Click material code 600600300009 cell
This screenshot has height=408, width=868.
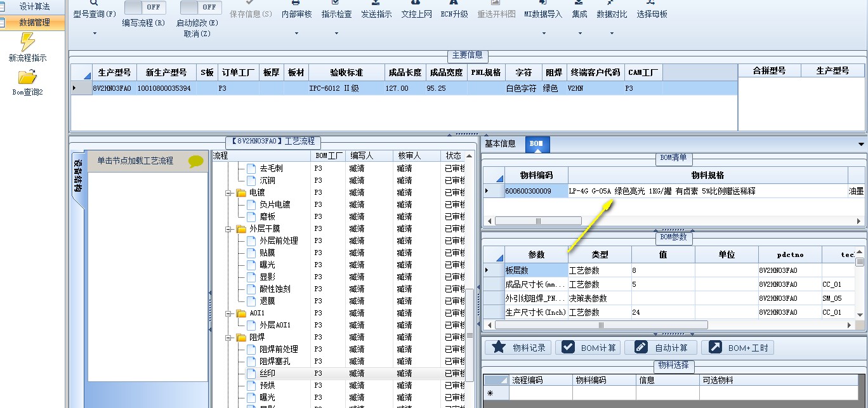tap(536, 190)
